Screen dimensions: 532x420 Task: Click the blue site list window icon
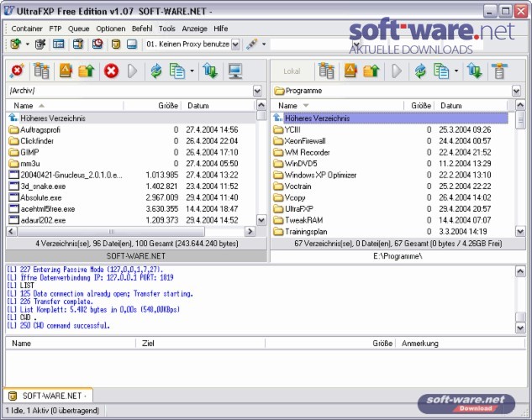point(58,44)
